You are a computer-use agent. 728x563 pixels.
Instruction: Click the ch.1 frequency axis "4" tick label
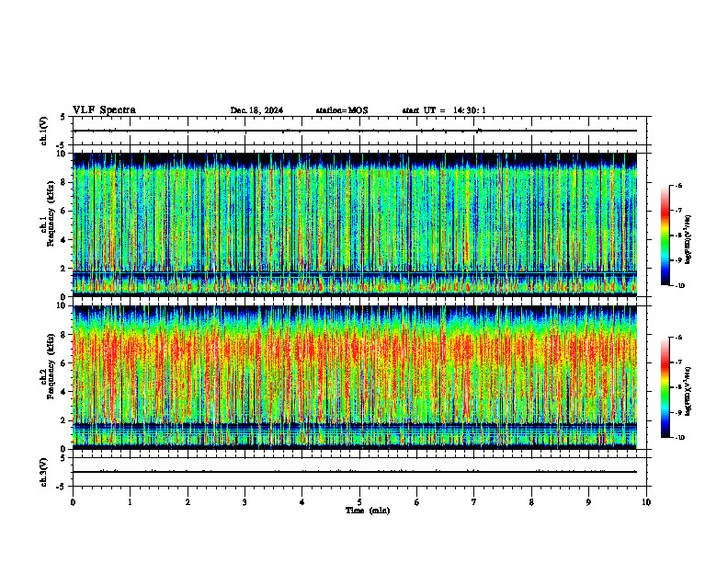click(x=64, y=240)
